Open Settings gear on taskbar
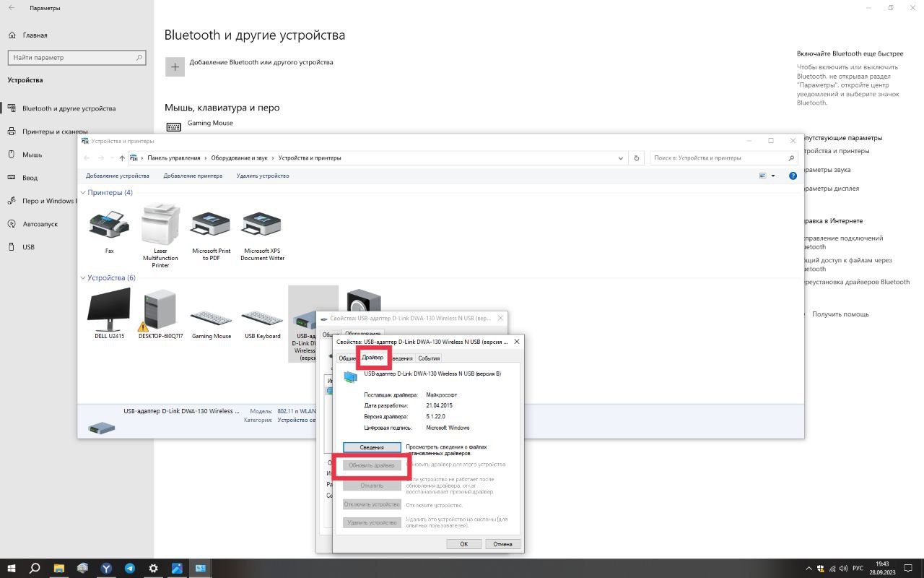 pyautogui.click(x=154, y=569)
